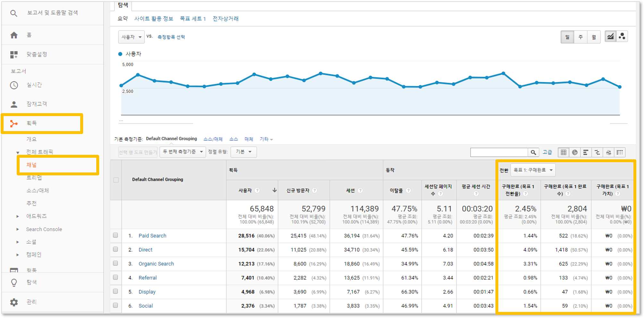
Task: Open the 정렬 유형 기본 dropdown
Action: (243, 152)
